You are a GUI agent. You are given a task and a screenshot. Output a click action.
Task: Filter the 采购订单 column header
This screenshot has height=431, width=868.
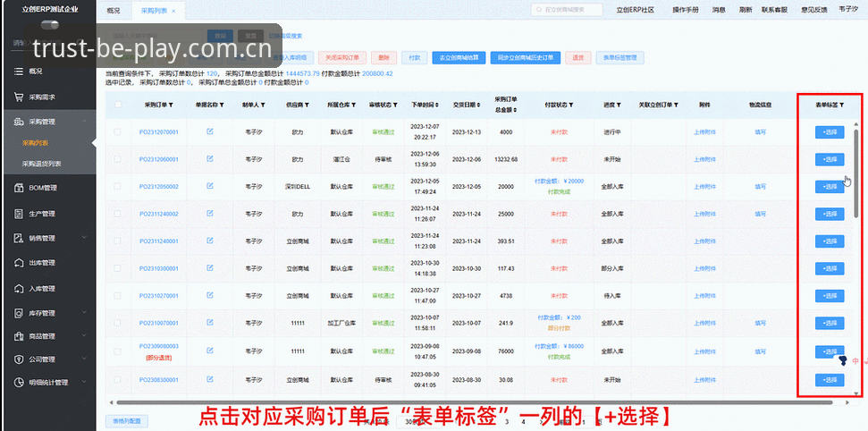pos(171,104)
